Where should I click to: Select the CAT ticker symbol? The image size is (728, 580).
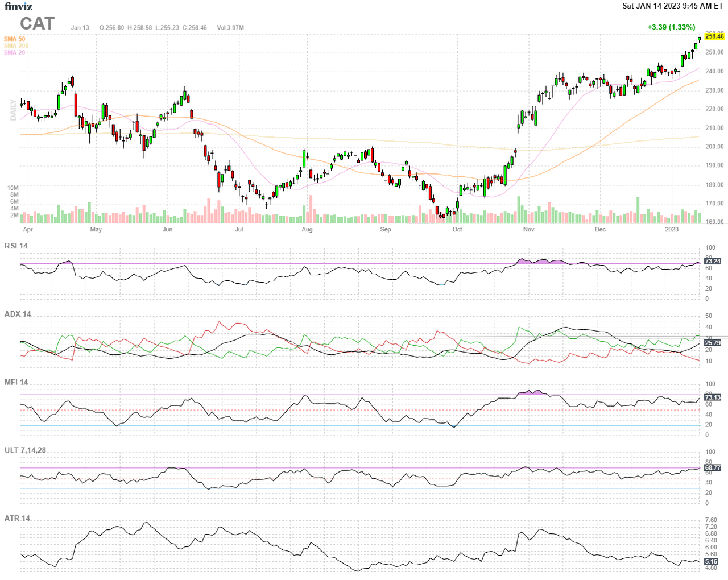tap(38, 24)
